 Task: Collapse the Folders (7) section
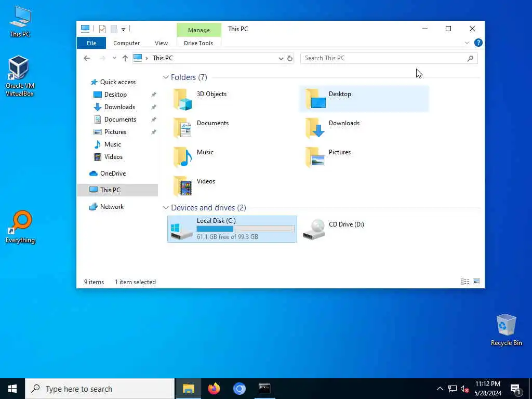(x=166, y=77)
